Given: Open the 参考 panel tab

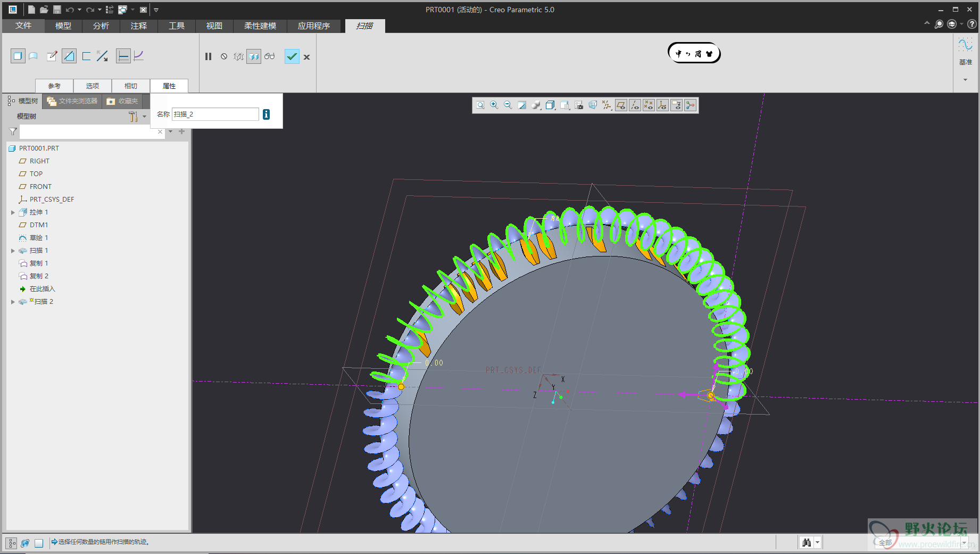Looking at the screenshot, I should pyautogui.click(x=54, y=86).
